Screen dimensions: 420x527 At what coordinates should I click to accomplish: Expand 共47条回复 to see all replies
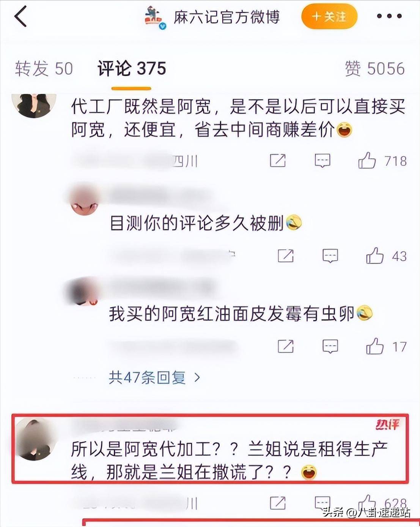click(154, 378)
